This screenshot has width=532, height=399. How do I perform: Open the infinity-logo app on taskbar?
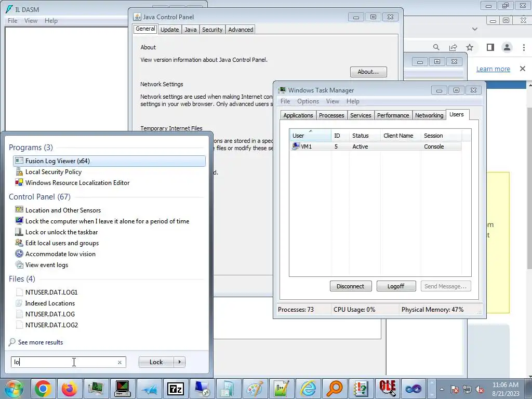click(x=414, y=389)
